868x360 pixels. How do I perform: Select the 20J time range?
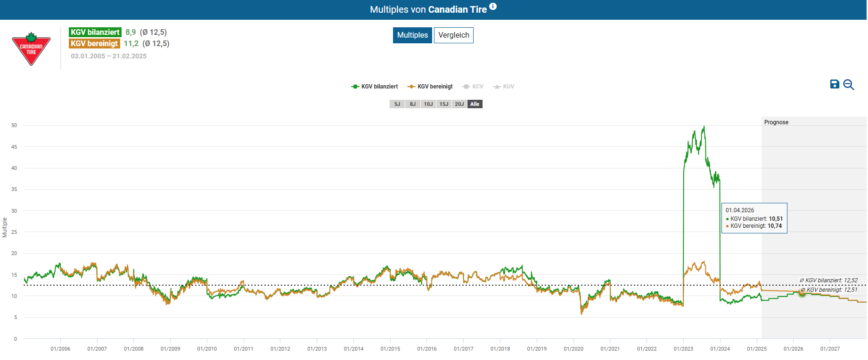459,104
